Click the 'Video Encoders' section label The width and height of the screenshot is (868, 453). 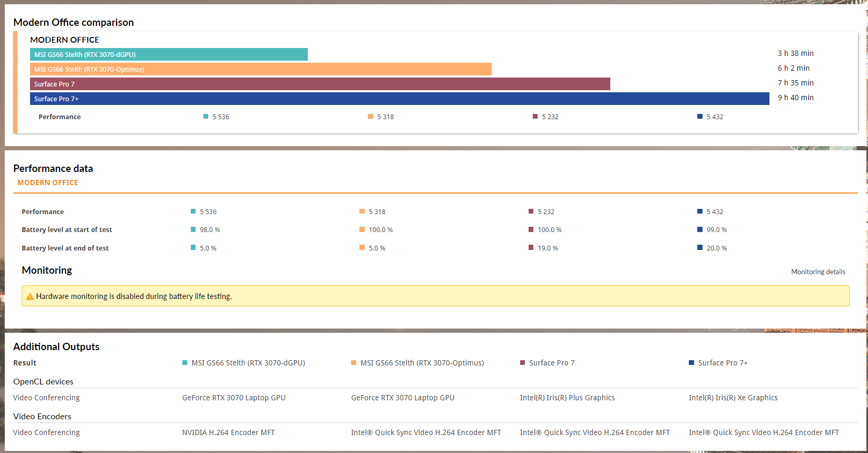pos(42,417)
